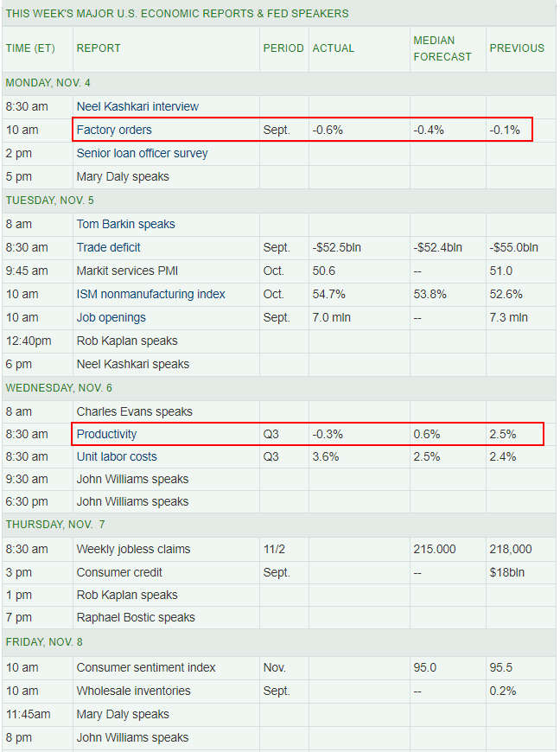Screen dimensions: 560x752
Task: Click the Raphael Bostic speaks entry
Action: click(136, 617)
